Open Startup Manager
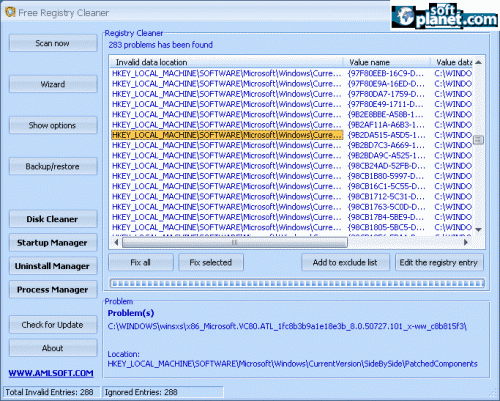The width and height of the screenshot is (500, 401). 53,243
